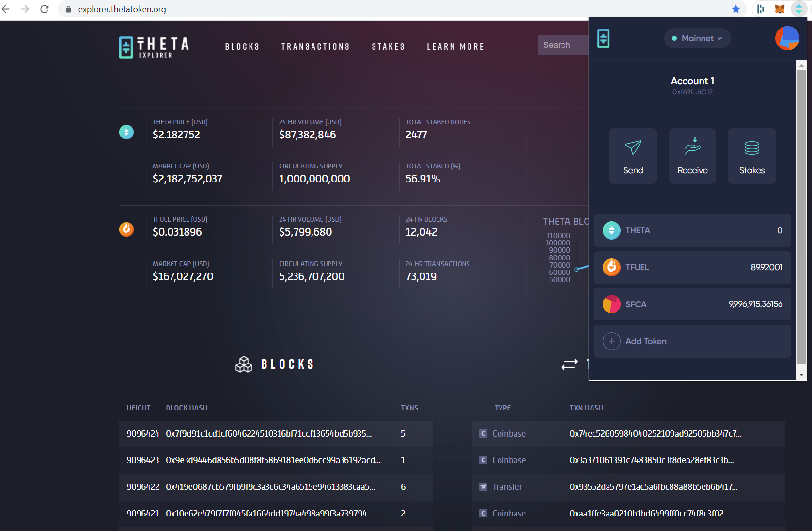Go back with browser back arrow
The width and height of the screenshot is (812, 531).
pyautogui.click(x=6, y=9)
